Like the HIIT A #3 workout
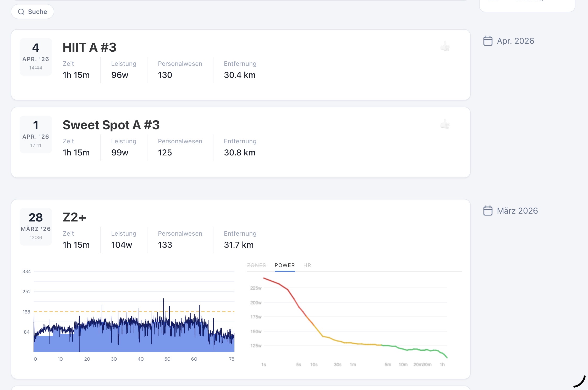Screen dimensions: 588x390 coord(445,47)
